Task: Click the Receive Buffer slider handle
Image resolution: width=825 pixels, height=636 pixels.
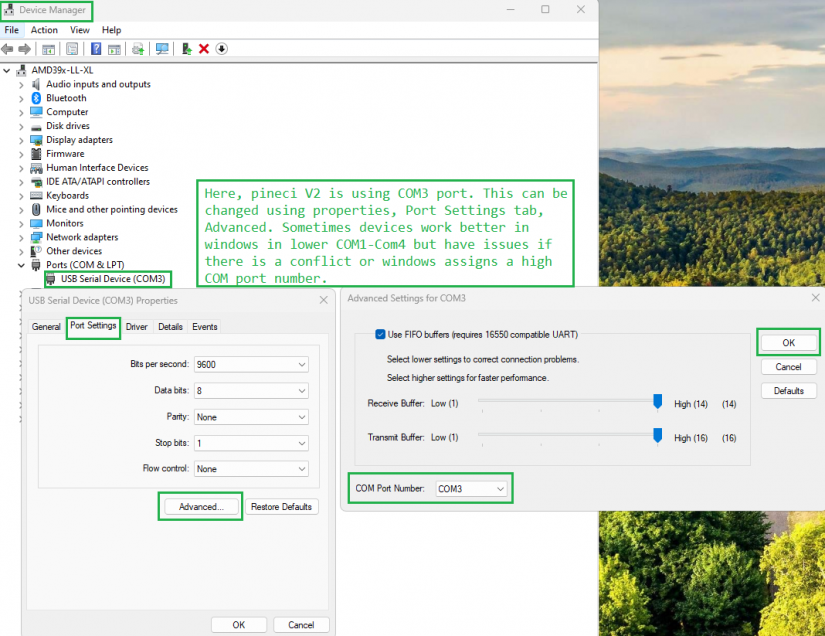Action: (x=657, y=402)
